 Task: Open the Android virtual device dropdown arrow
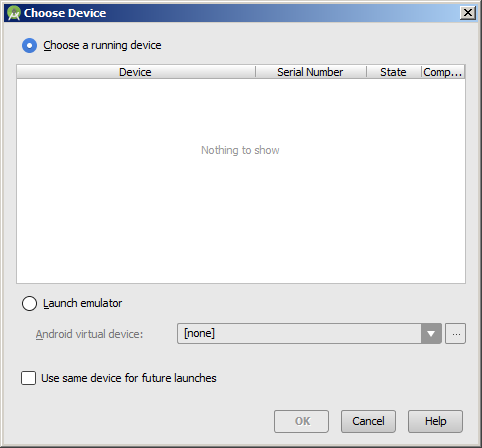pyautogui.click(x=431, y=333)
